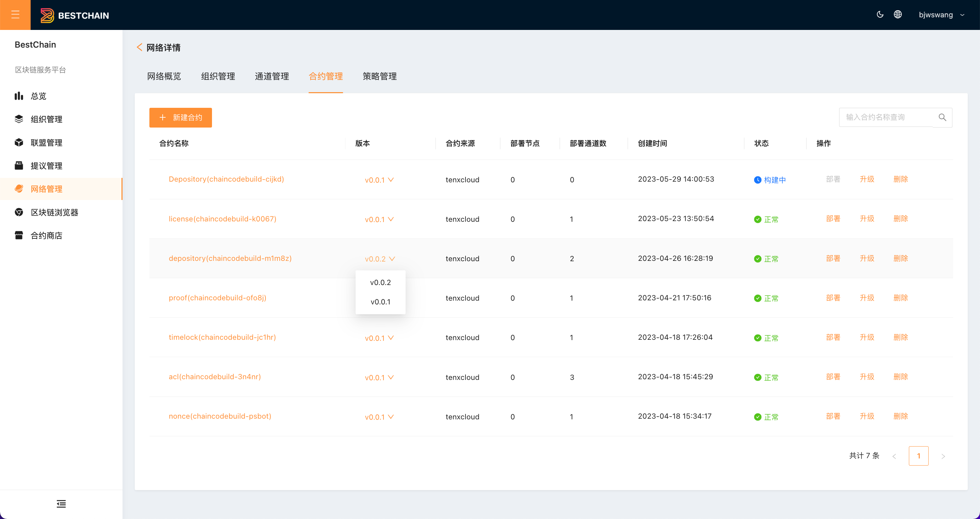Click 部署 for timelock row
Screen dimensions: 980x519
(833, 337)
